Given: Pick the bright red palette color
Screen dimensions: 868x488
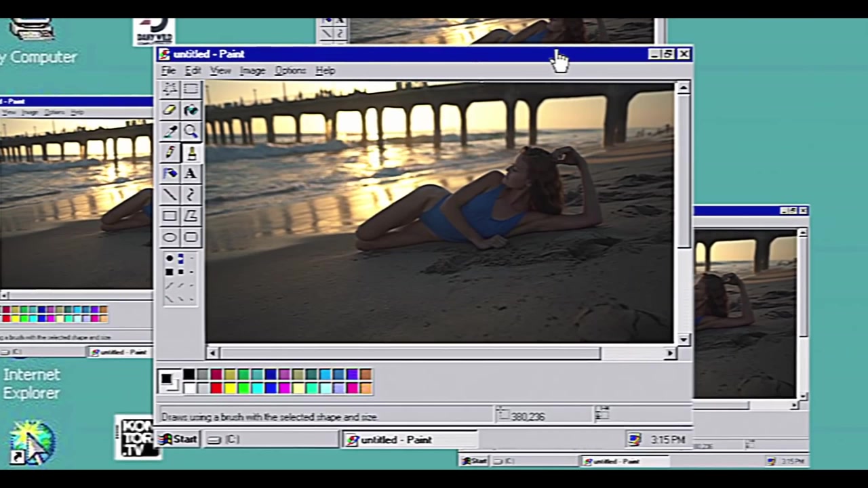Looking at the screenshot, I should [216, 388].
